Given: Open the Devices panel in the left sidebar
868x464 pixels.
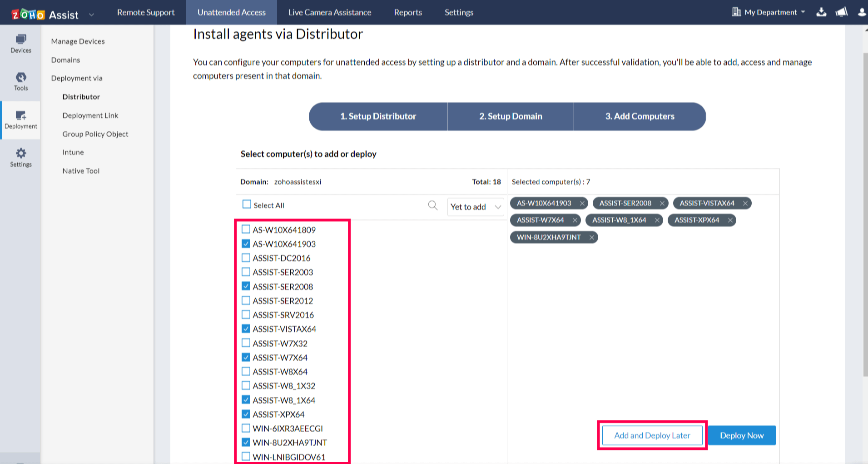Looking at the screenshot, I should (x=20, y=43).
